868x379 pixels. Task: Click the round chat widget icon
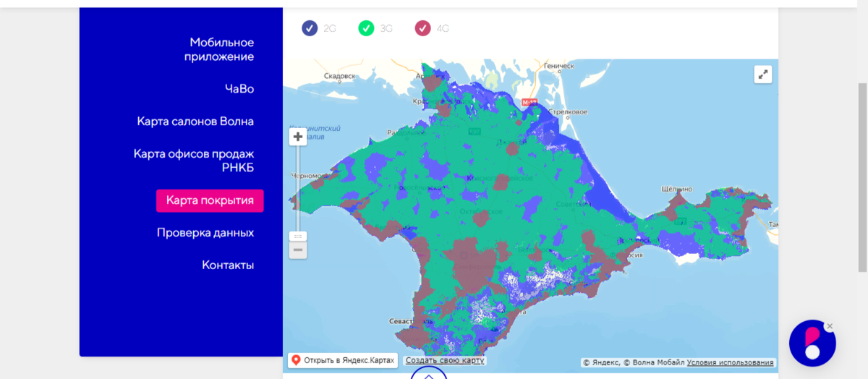tap(812, 343)
